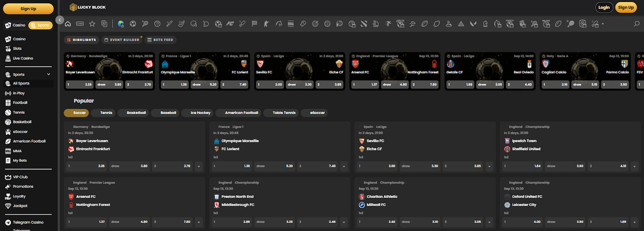Screen dimensions: 644x231
Task: Select the chess knight icon
Action: tap(485, 24)
